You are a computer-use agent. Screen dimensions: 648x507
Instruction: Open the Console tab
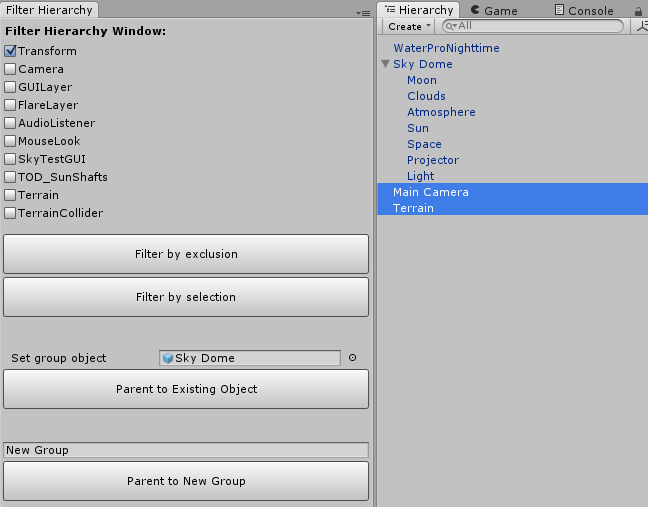584,11
